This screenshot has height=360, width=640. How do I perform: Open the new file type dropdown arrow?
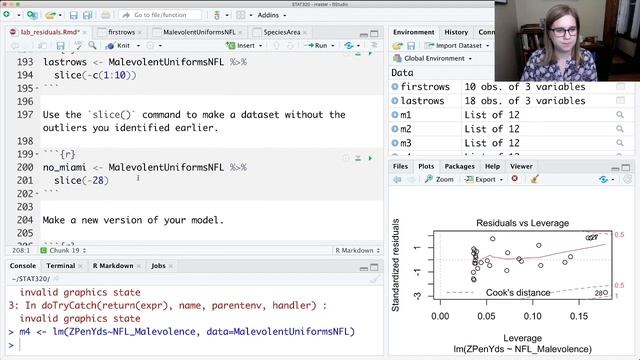pyautogui.click(x=19, y=15)
